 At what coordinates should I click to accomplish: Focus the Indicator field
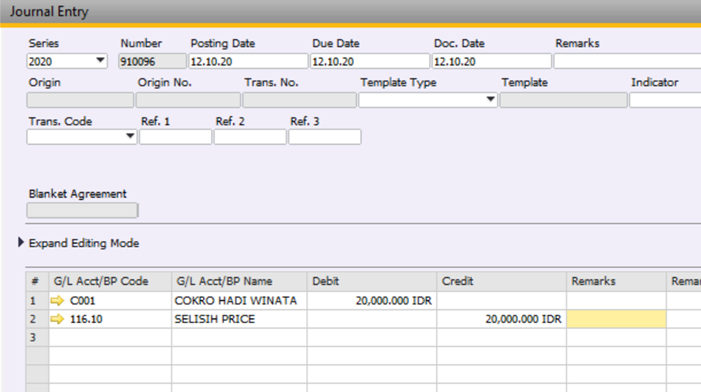(665, 100)
